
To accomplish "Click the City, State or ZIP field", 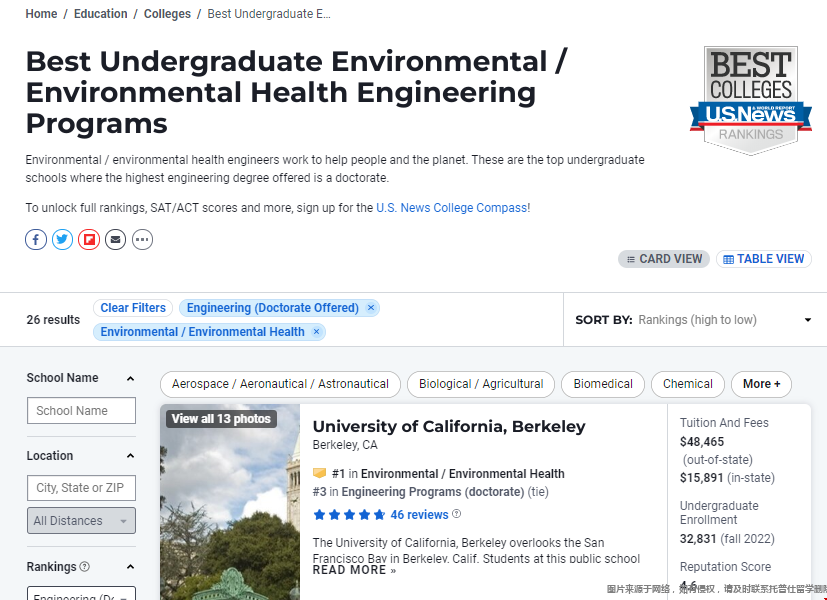I will pyautogui.click(x=81, y=488).
